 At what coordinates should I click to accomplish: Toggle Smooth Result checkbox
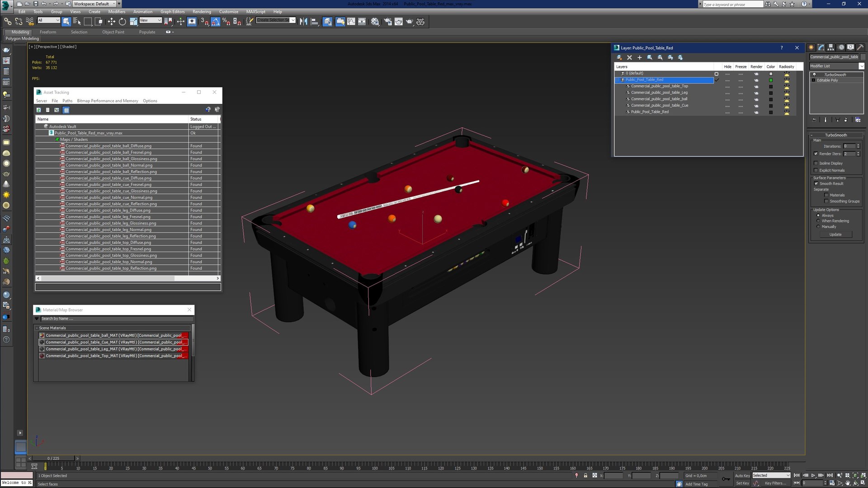(x=816, y=183)
